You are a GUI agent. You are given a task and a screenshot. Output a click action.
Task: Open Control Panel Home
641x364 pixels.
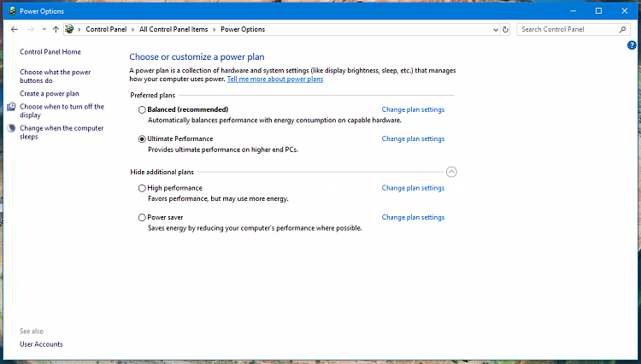point(50,52)
